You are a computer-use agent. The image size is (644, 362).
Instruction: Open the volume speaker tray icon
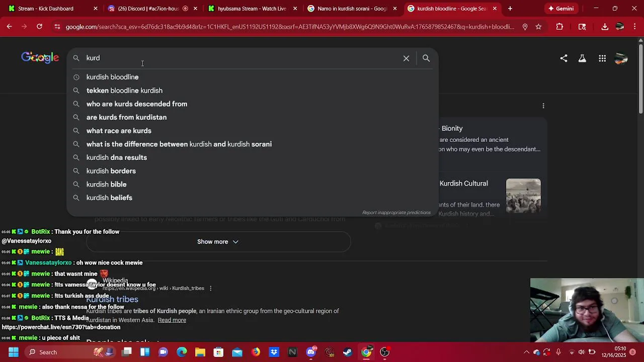[x=582, y=352]
